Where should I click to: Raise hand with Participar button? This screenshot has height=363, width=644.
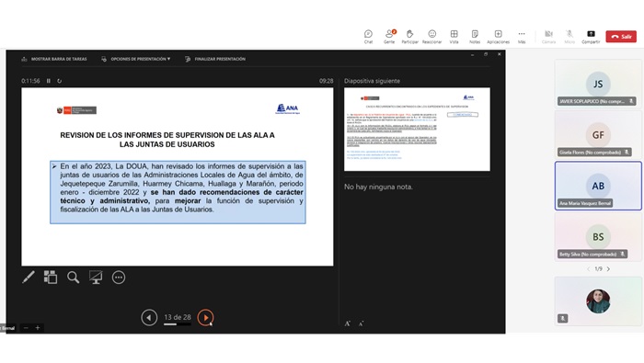pos(410,37)
